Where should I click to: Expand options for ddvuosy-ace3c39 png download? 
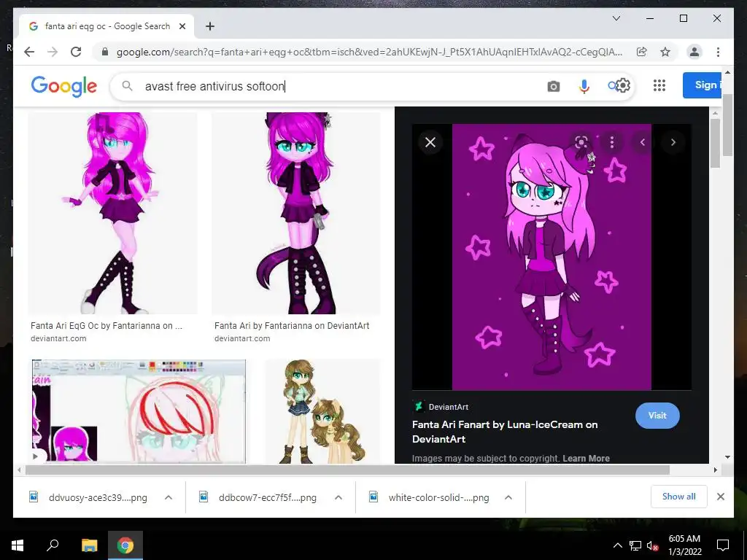169,497
